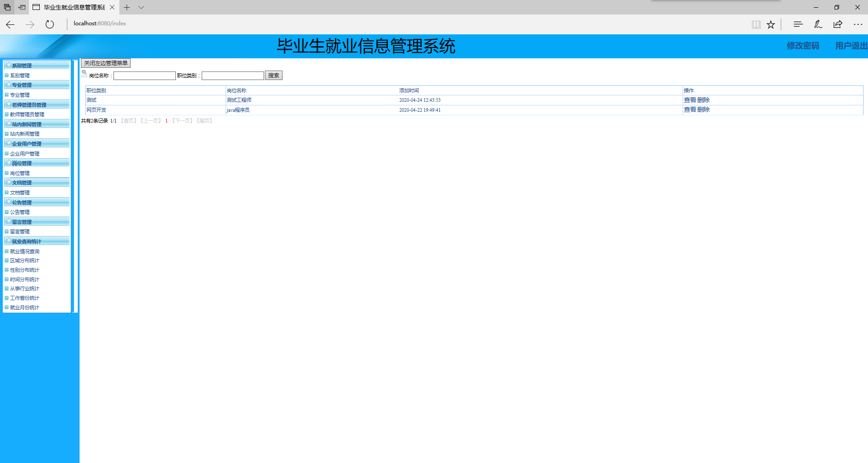The height and width of the screenshot is (463, 868).
Task: Click the 关闭左边管理菜单 button
Action: 106,63
